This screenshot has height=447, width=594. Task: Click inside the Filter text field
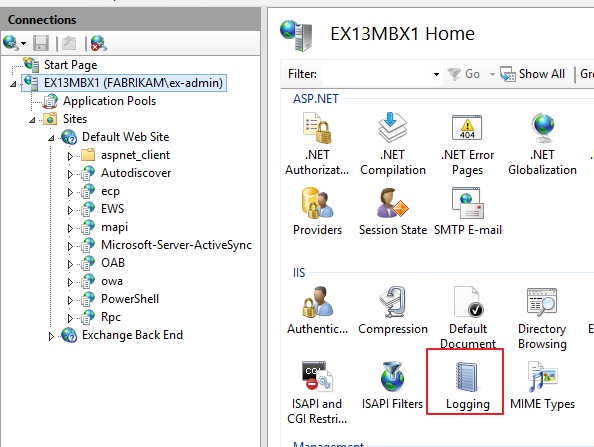point(377,74)
